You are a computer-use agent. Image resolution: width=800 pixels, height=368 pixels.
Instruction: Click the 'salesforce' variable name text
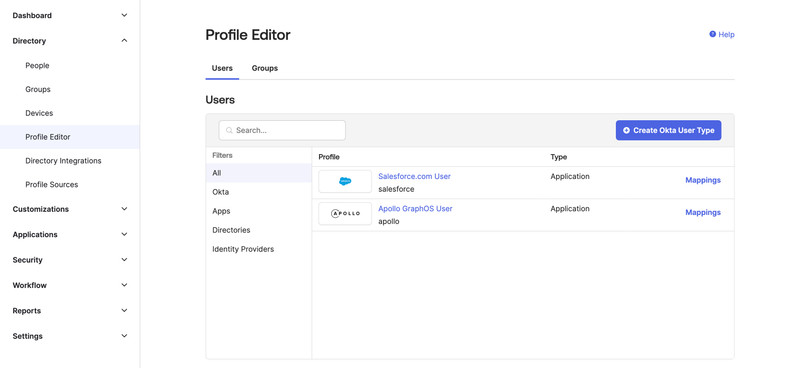[396, 189]
